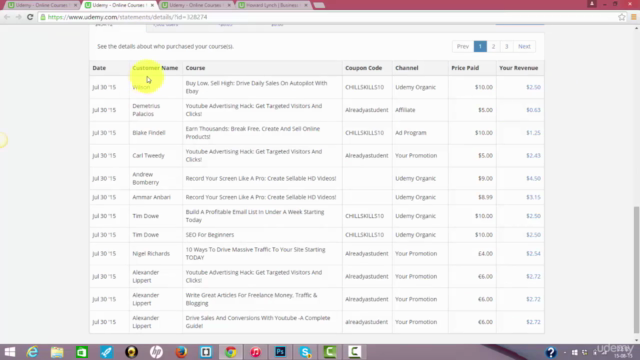The height and width of the screenshot is (360, 640).
Task: Open the $2.43 revenue link
Action: [x=533, y=156]
